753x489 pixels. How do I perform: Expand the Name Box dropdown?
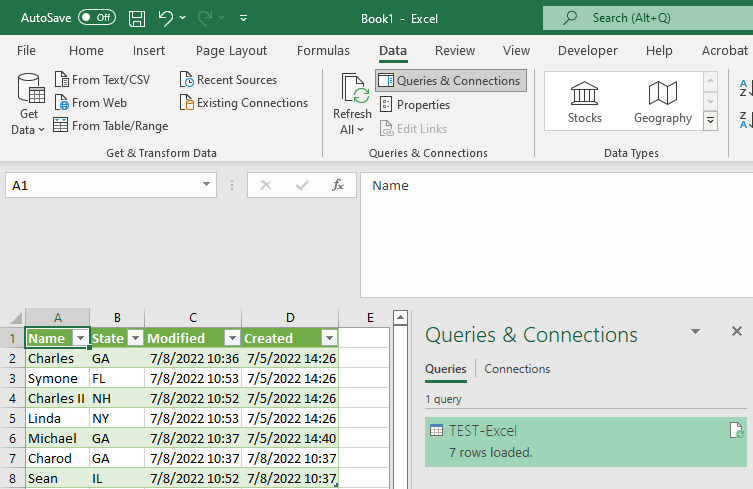[207, 185]
